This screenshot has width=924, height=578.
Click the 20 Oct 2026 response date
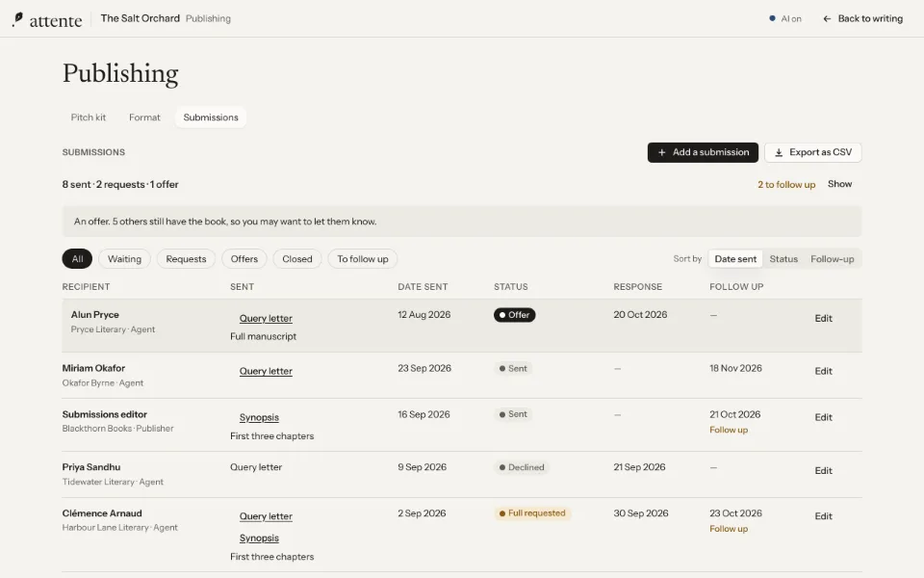[x=640, y=315]
